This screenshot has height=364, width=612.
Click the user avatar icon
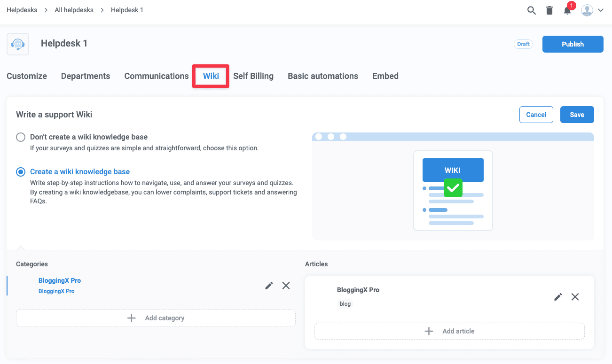tap(587, 10)
